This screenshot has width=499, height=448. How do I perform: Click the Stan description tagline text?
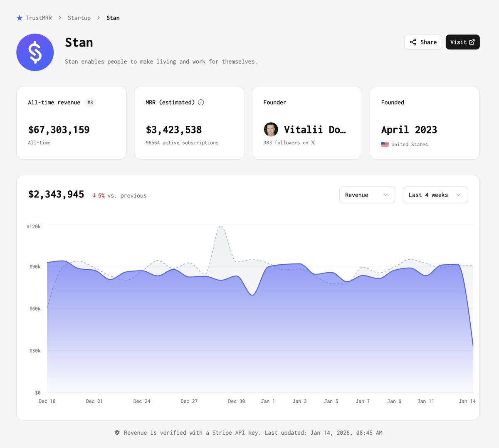pos(161,62)
